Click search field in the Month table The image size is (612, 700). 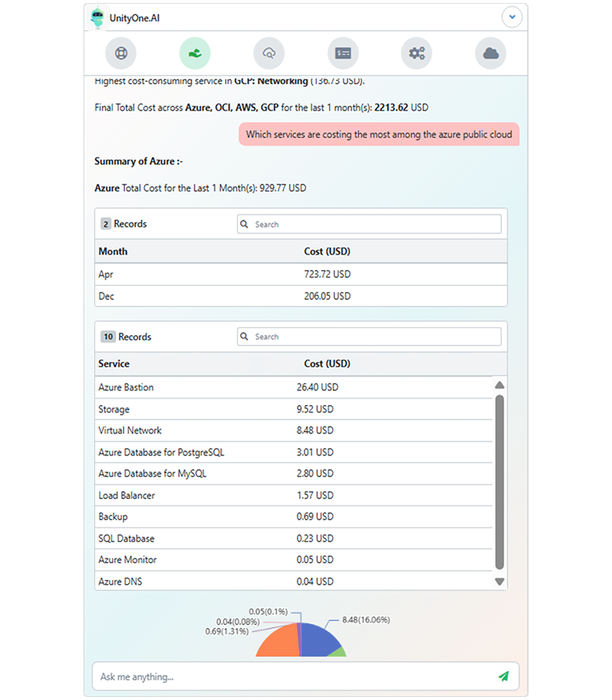[369, 224]
